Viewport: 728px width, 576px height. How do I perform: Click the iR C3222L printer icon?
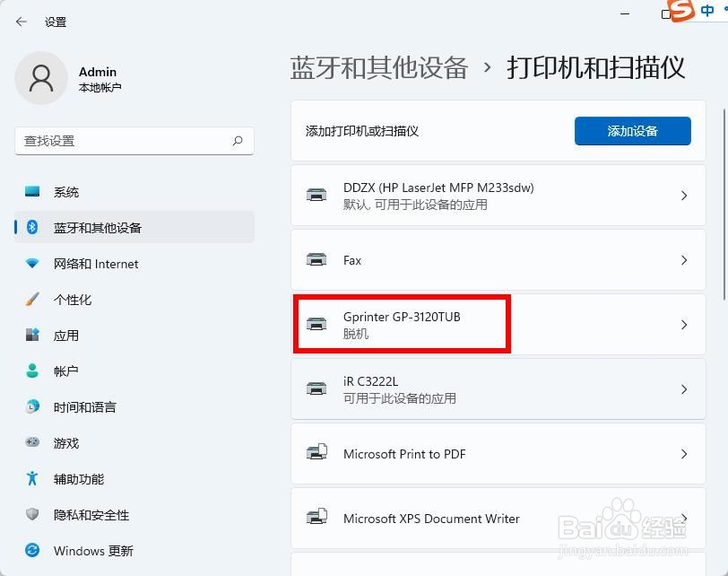coord(316,388)
